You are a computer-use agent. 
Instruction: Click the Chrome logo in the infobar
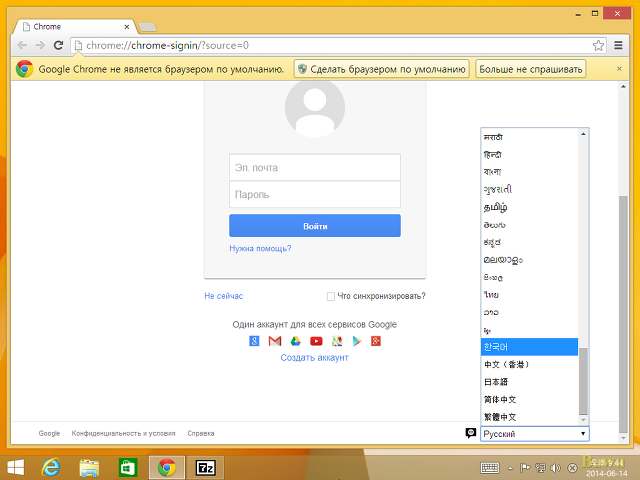coord(24,69)
